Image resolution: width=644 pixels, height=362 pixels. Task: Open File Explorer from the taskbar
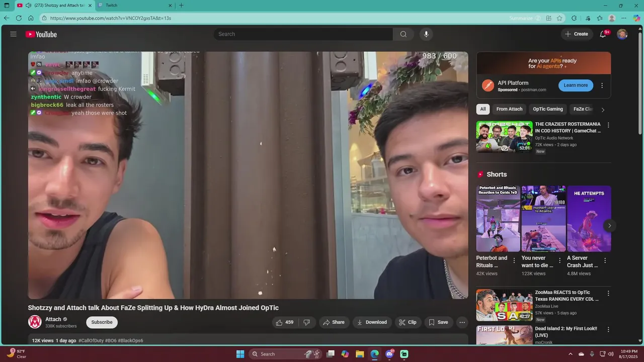(x=360, y=354)
